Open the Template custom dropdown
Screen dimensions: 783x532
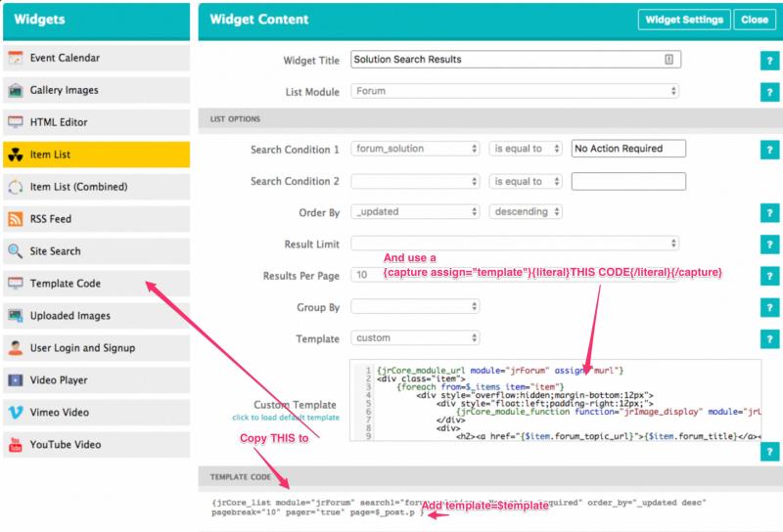coord(415,338)
